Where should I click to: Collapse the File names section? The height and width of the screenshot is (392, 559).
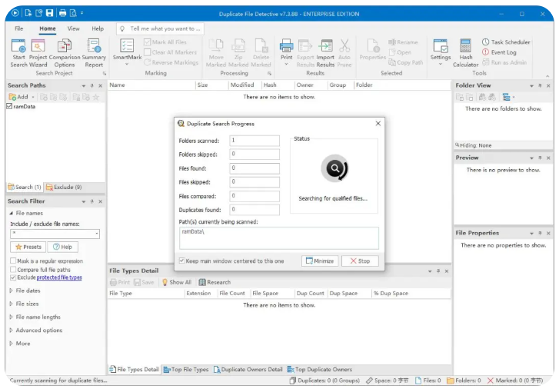11,213
